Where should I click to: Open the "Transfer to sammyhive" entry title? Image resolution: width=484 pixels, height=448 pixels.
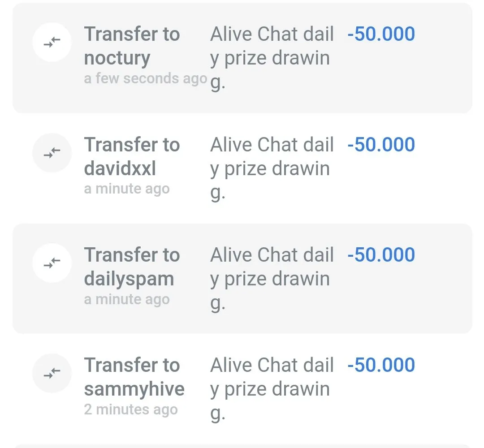coord(134,377)
